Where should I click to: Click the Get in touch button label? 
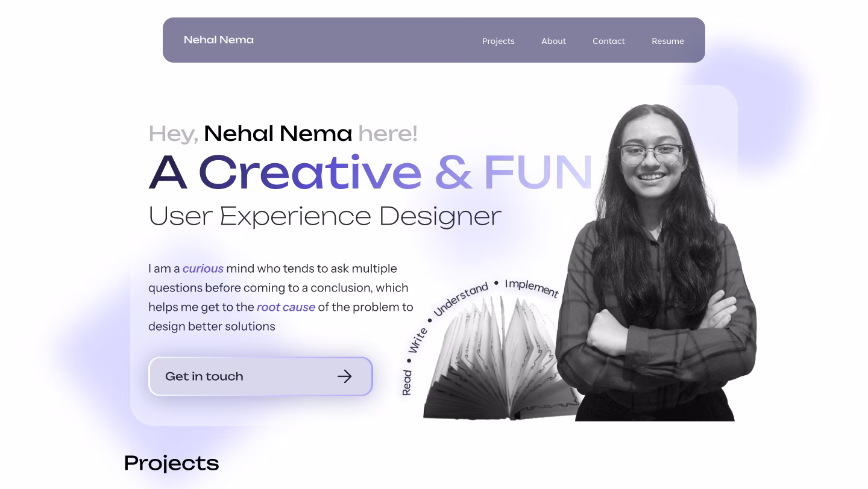click(x=204, y=376)
